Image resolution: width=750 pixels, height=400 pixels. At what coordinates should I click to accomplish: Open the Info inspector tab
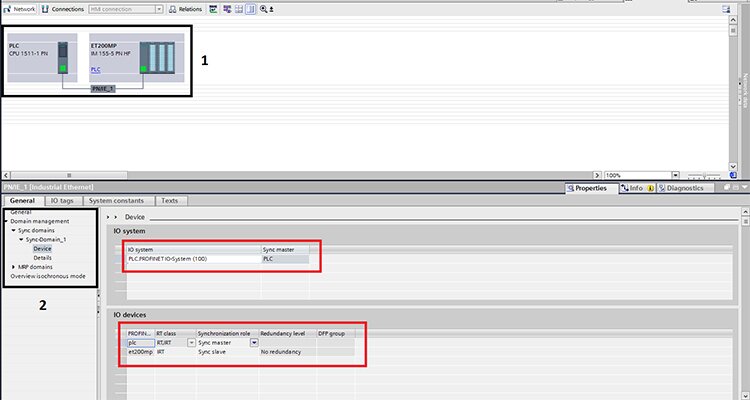(x=638, y=188)
